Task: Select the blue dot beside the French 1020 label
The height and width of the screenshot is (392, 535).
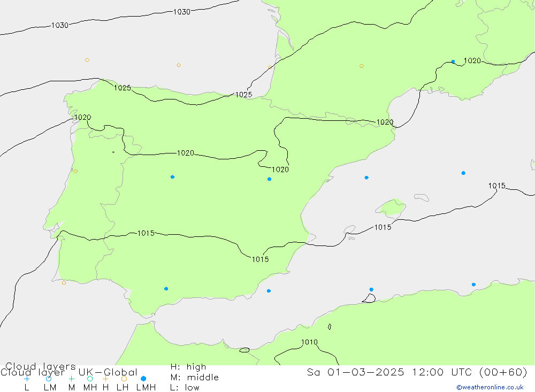Action: [x=453, y=62]
